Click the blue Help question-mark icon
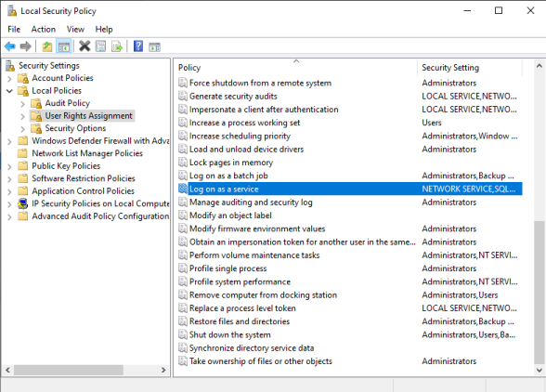This screenshot has width=546, height=392. [x=138, y=46]
